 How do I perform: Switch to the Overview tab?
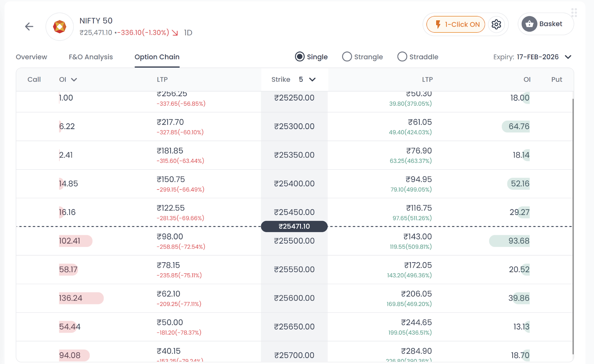pyautogui.click(x=32, y=57)
